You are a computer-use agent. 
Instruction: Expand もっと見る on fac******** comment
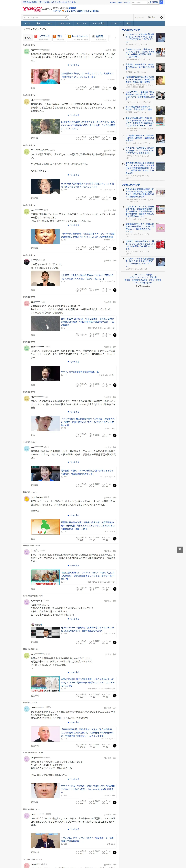pos(73,65)
